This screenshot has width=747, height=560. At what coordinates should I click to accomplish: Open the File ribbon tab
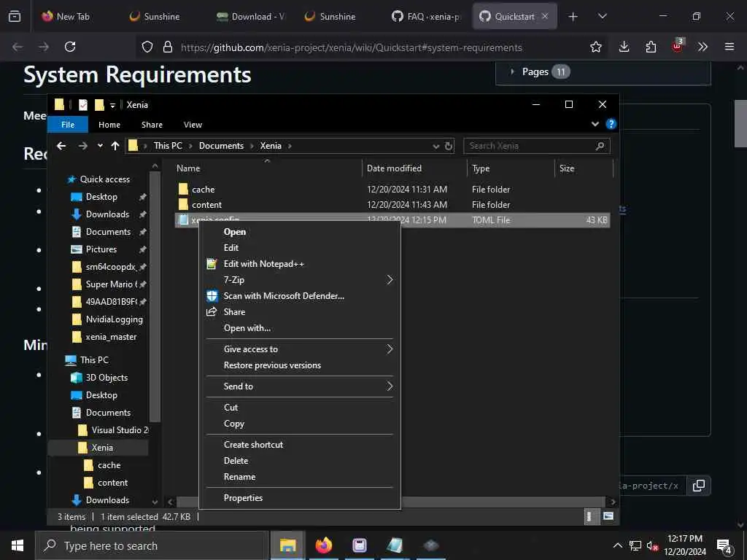click(68, 124)
